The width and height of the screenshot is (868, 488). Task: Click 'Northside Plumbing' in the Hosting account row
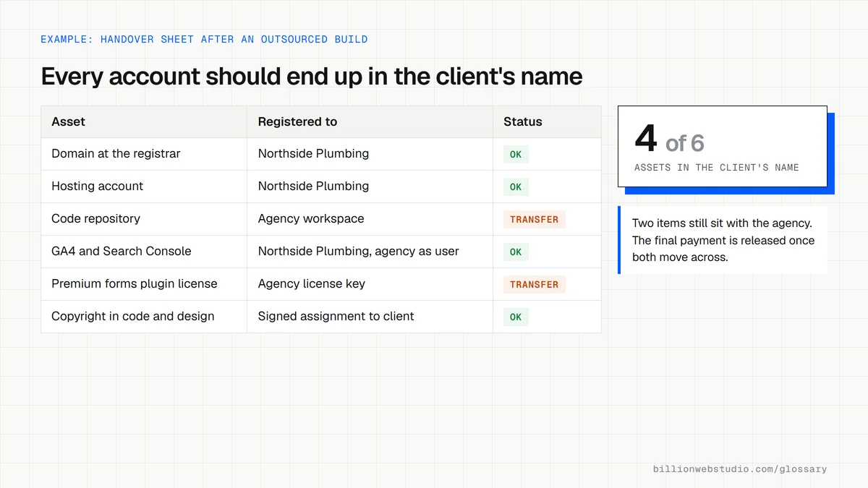point(313,186)
